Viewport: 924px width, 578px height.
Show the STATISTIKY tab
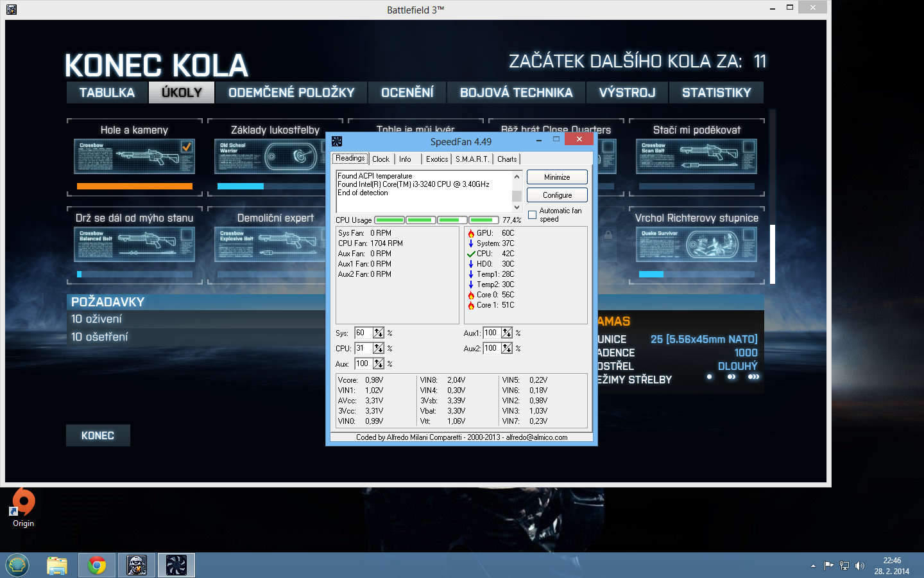(716, 92)
